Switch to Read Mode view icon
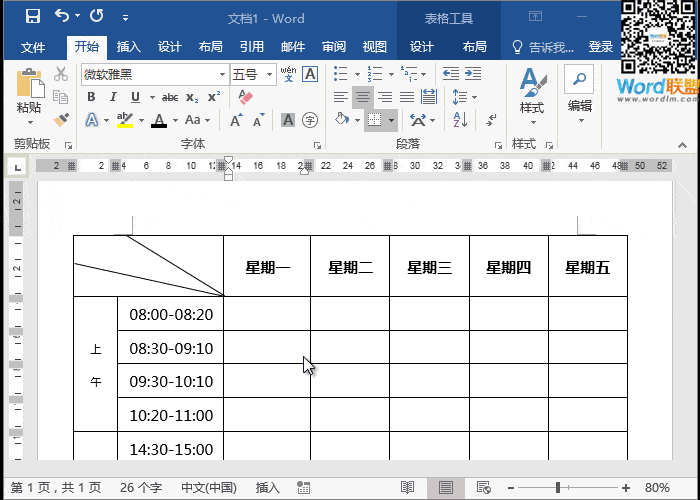Viewport: 700px width, 500px height. 407,488
